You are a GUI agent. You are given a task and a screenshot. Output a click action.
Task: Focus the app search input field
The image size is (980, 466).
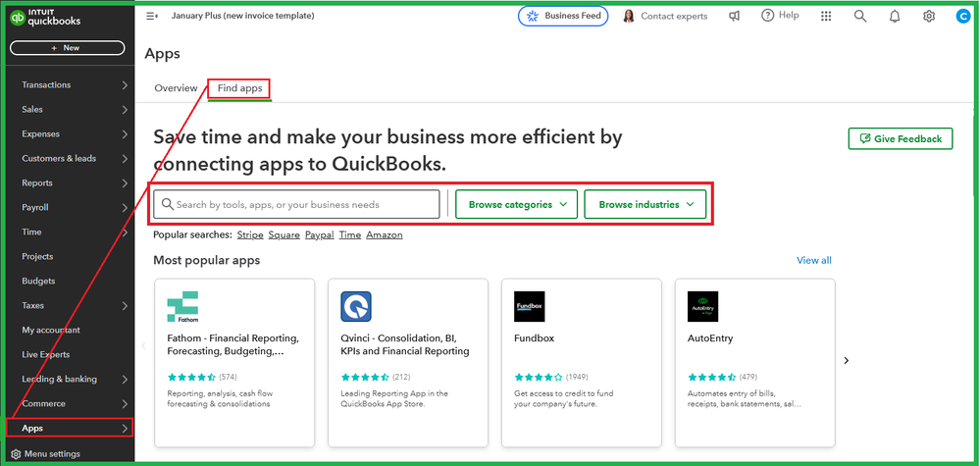point(296,204)
